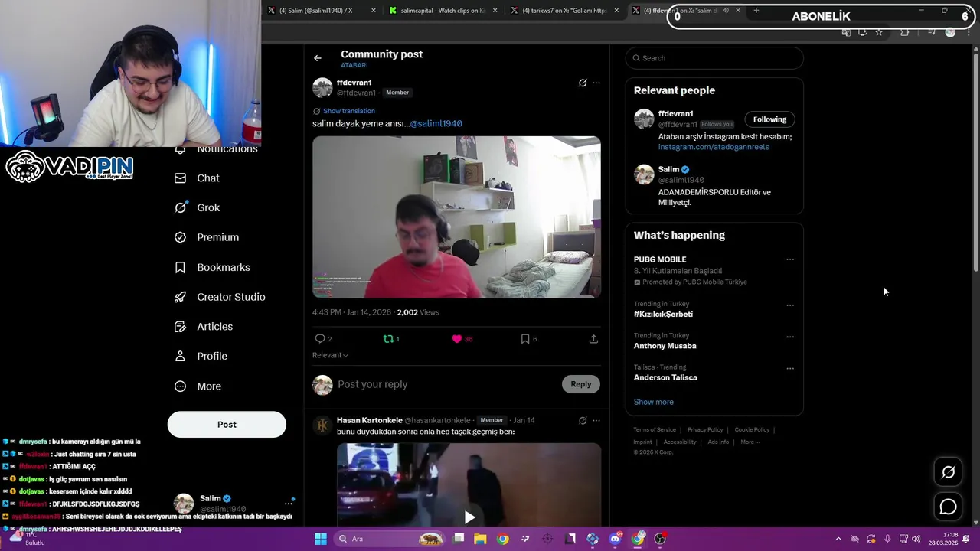Click Show translation on the post
The height and width of the screenshot is (551, 980).
[348, 111]
